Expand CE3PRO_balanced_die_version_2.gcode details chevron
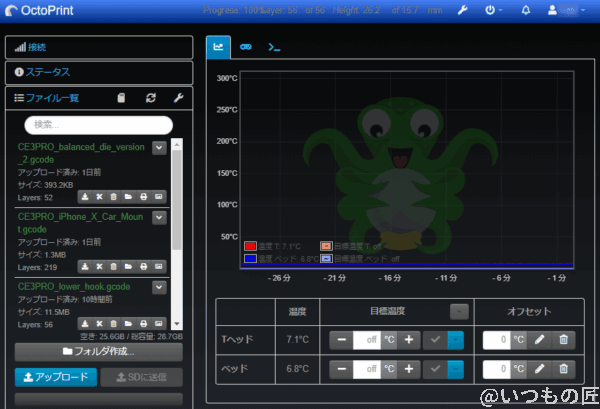 159,148
